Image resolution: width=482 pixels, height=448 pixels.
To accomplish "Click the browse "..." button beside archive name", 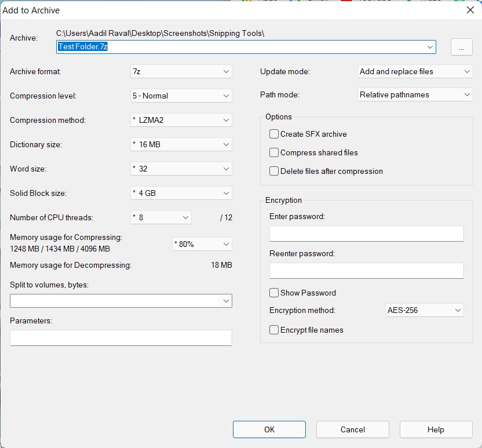I will pyautogui.click(x=461, y=48).
